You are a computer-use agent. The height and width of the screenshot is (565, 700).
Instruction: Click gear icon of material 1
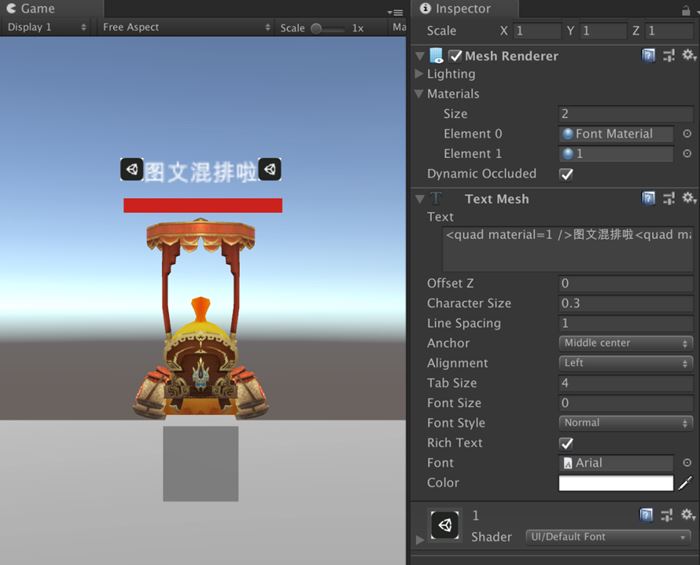687,515
